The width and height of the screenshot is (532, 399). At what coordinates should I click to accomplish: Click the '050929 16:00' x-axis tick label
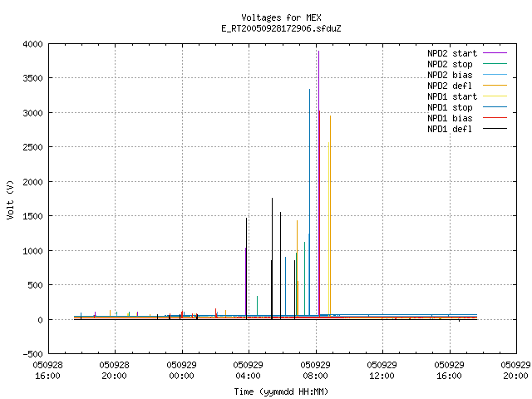449,371
